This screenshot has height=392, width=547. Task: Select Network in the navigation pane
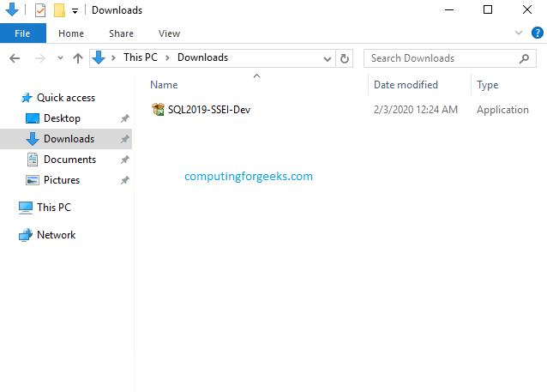point(57,235)
